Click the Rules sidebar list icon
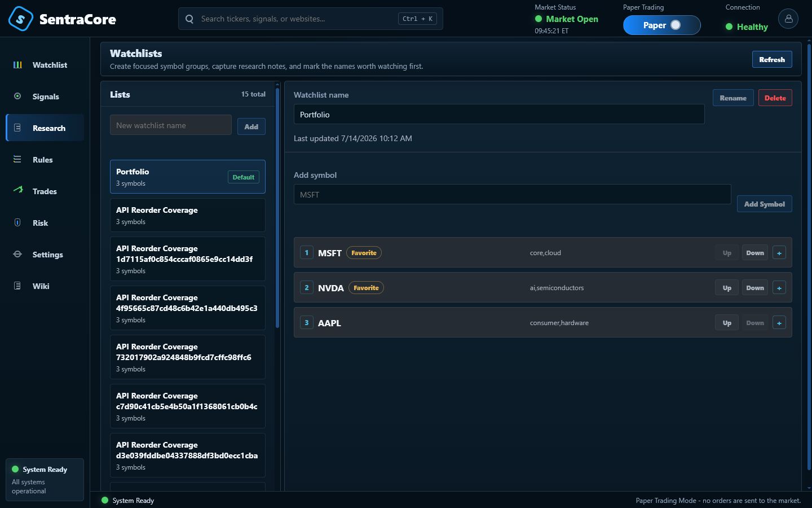This screenshot has width=812, height=508. [x=17, y=160]
